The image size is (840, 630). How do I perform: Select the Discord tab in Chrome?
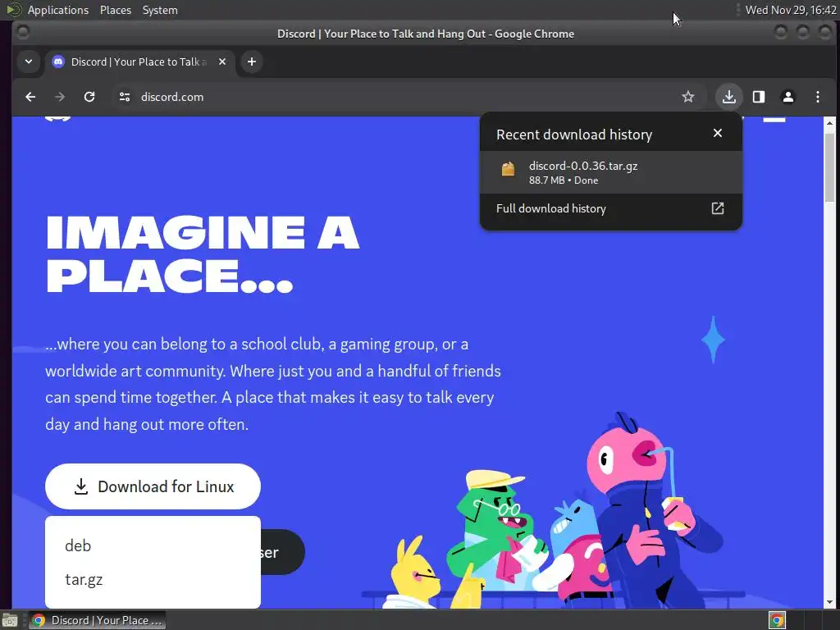[x=139, y=62]
